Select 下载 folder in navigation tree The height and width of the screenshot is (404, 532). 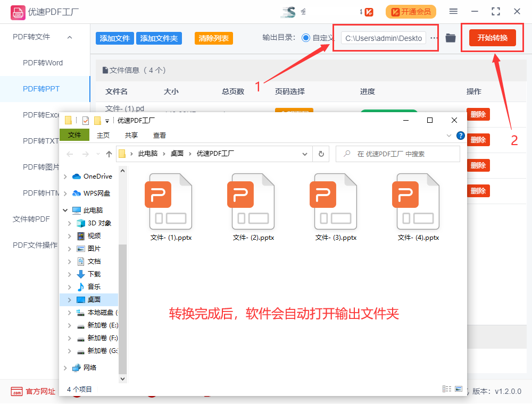pos(94,274)
